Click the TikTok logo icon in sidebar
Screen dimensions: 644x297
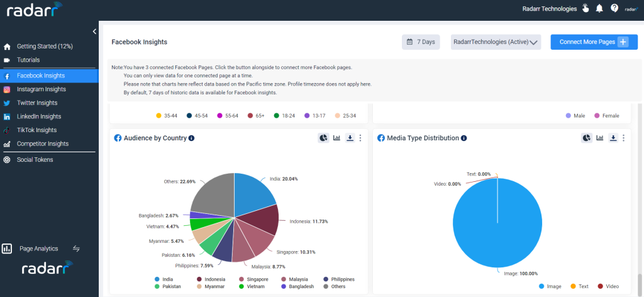6,131
